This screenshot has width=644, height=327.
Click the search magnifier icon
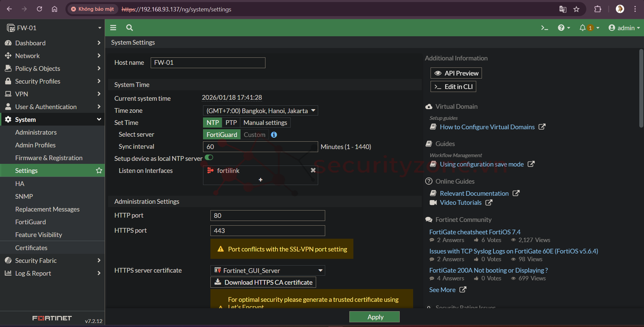tap(130, 28)
